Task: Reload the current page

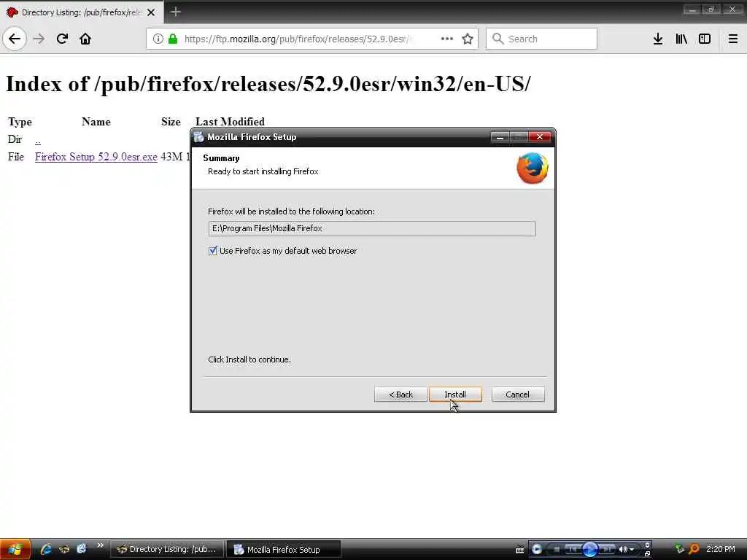Action: (62, 39)
